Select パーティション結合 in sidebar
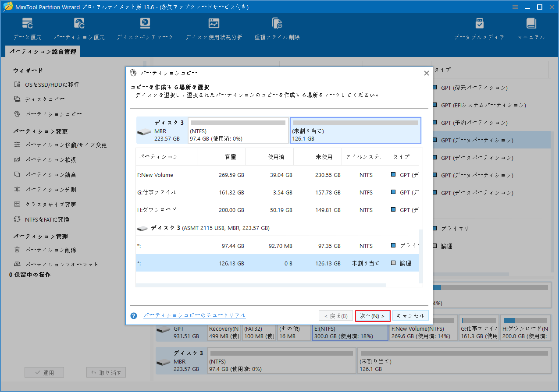Viewport: 559px width, 392px height. tap(50, 175)
